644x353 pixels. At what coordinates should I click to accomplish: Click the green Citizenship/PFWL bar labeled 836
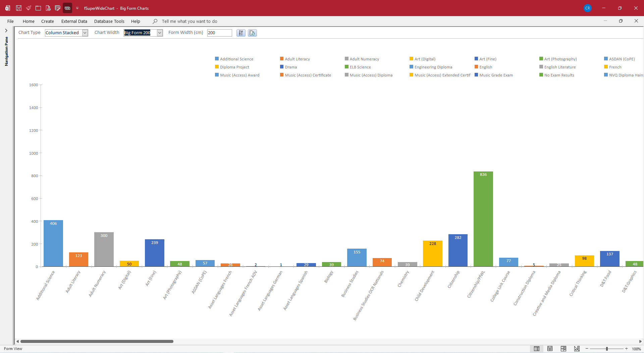point(483,219)
